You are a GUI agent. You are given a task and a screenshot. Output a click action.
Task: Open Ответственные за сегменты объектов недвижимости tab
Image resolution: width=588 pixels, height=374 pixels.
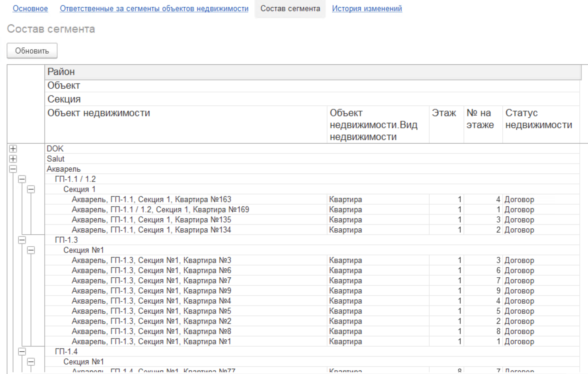(154, 9)
